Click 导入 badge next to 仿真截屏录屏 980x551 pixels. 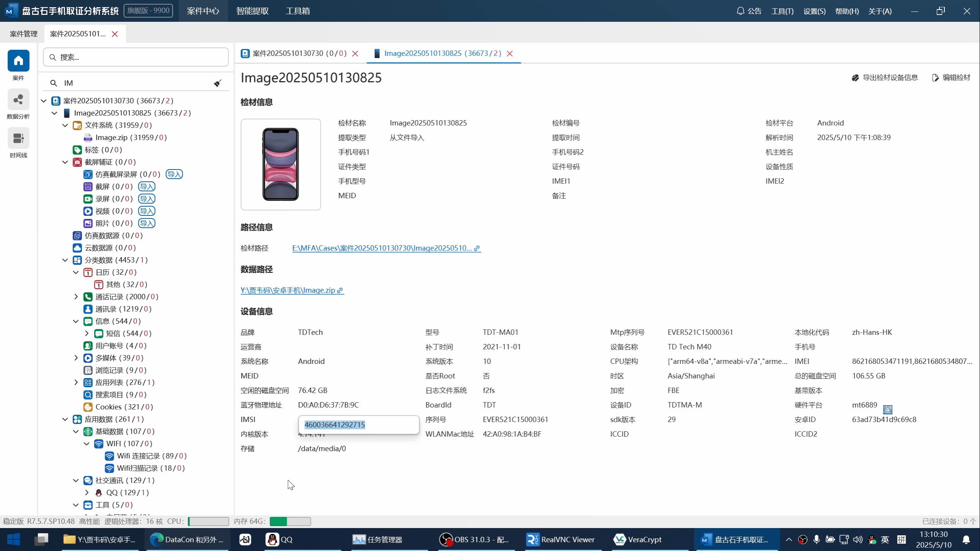coord(174,174)
